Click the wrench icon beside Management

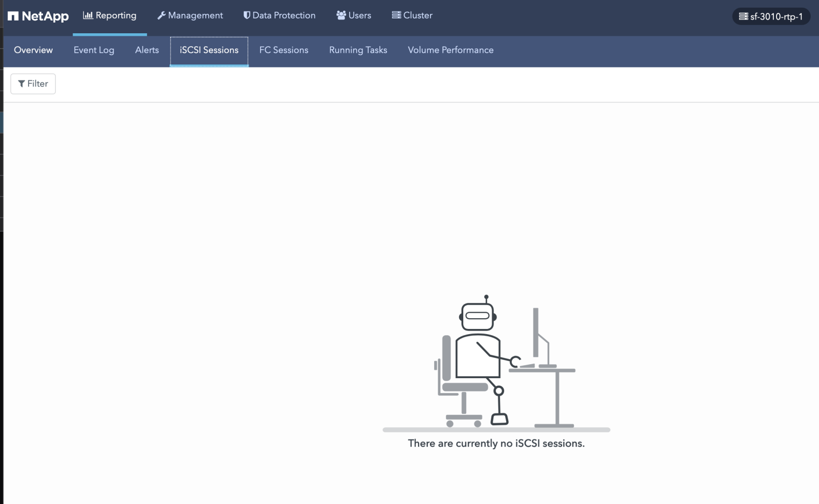(x=161, y=15)
